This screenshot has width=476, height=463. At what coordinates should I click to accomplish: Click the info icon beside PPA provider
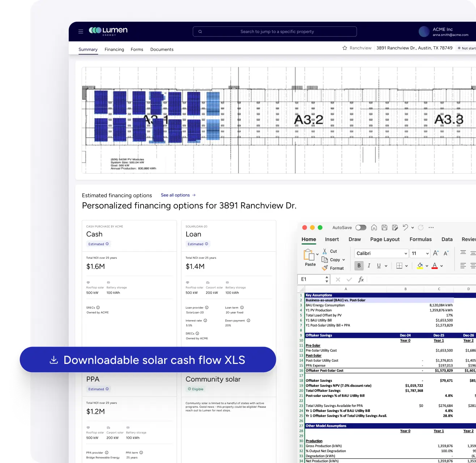point(107,453)
